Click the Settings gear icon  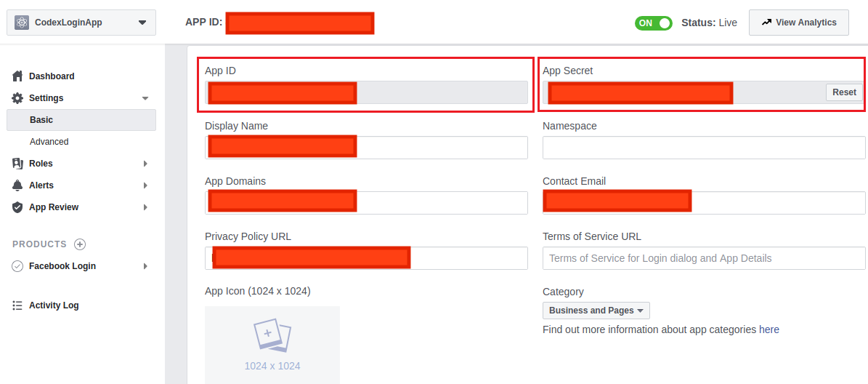(x=17, y=98)
